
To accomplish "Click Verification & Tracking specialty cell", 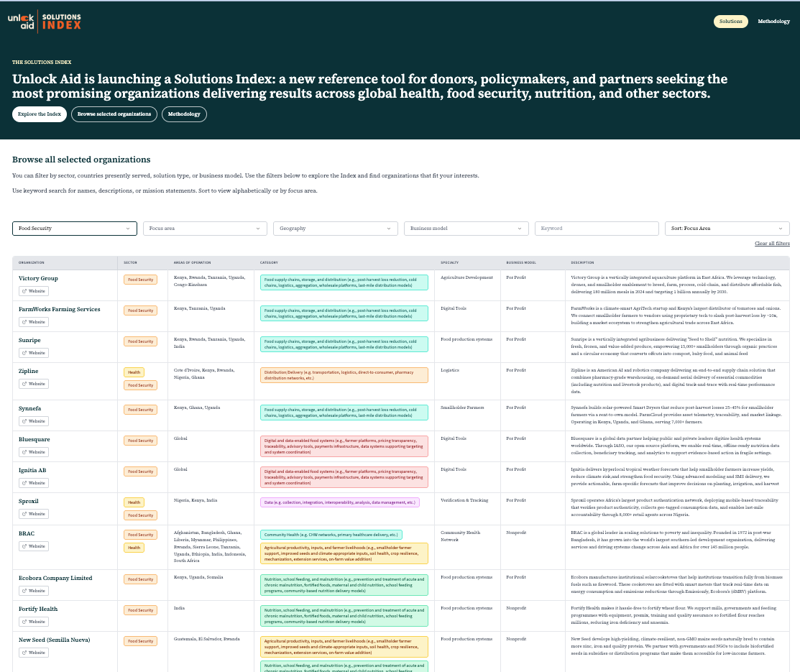I will (x=464, y=500).
